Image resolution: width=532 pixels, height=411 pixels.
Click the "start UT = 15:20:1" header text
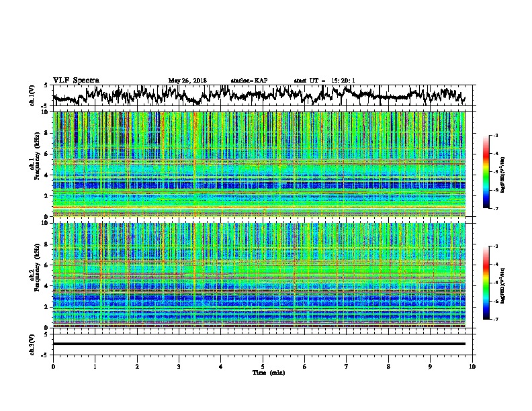(324, 81)
